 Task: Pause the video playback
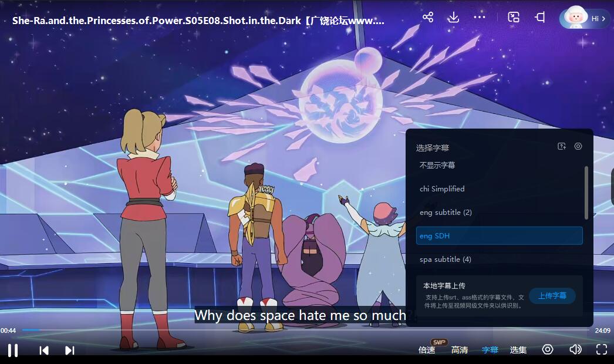click(13, 350)
